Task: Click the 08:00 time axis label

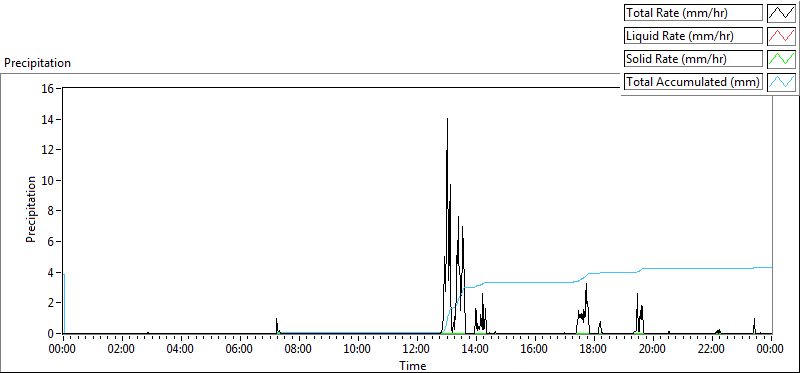Action: tap(299, 349)
